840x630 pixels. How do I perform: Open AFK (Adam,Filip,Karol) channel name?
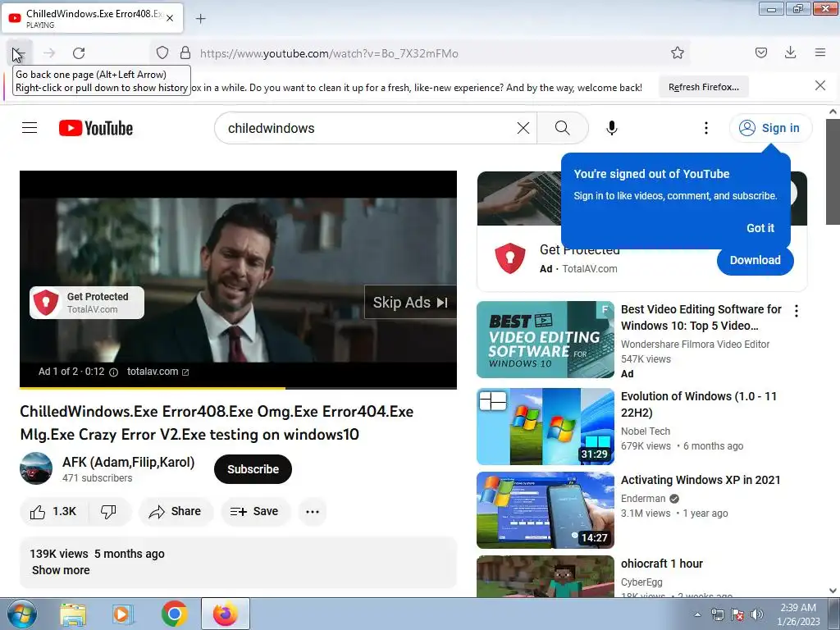coord(128,463)
